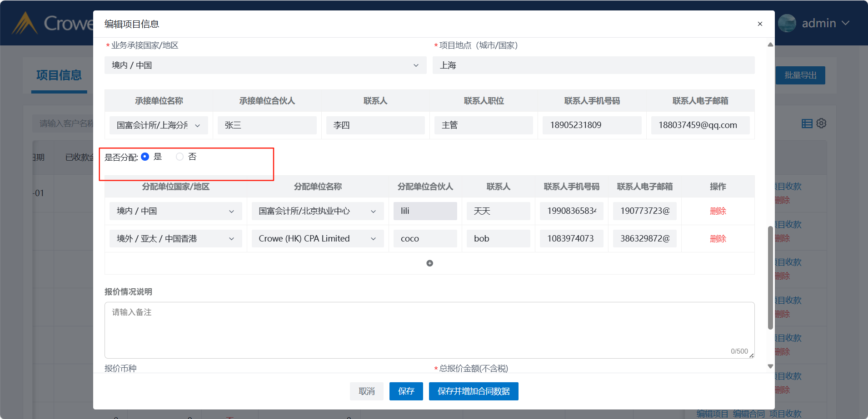Click the 操作 column header
This screenshot has height=419, width=868.
tap(718, 187)
